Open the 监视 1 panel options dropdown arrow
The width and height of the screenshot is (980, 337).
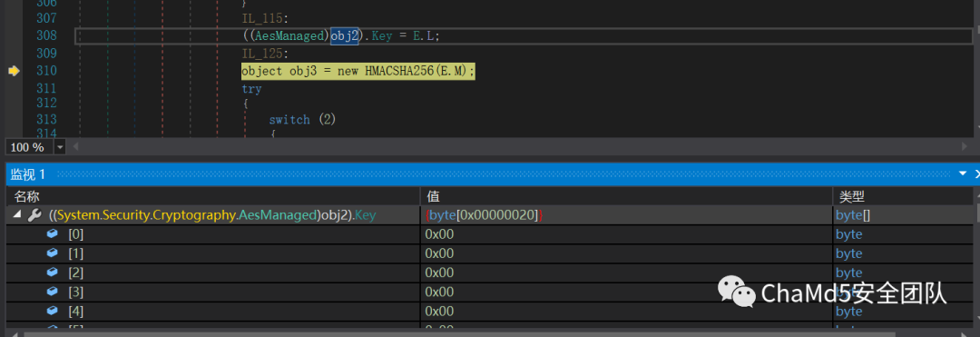[963, 173]
